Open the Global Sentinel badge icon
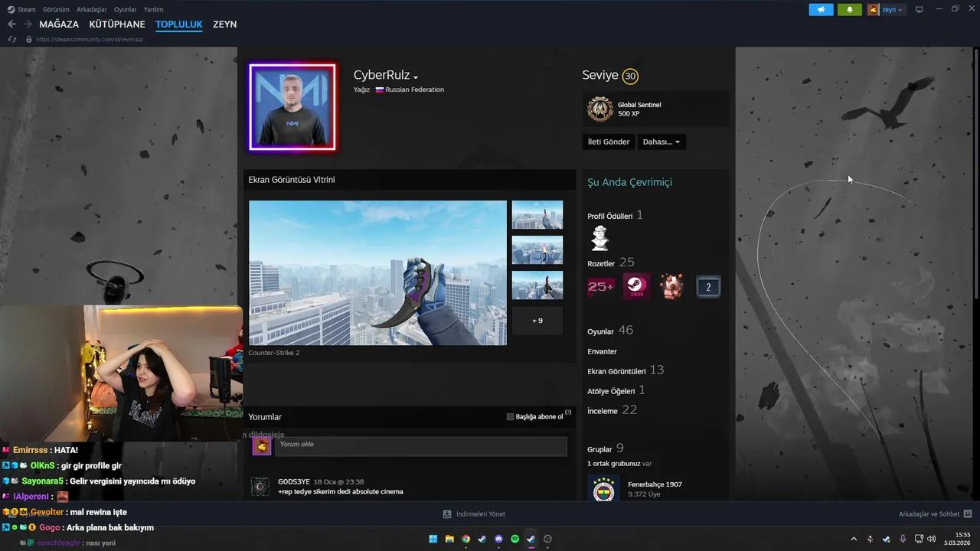This screenshot has width=980, height=551. click(x=600, y=109)
